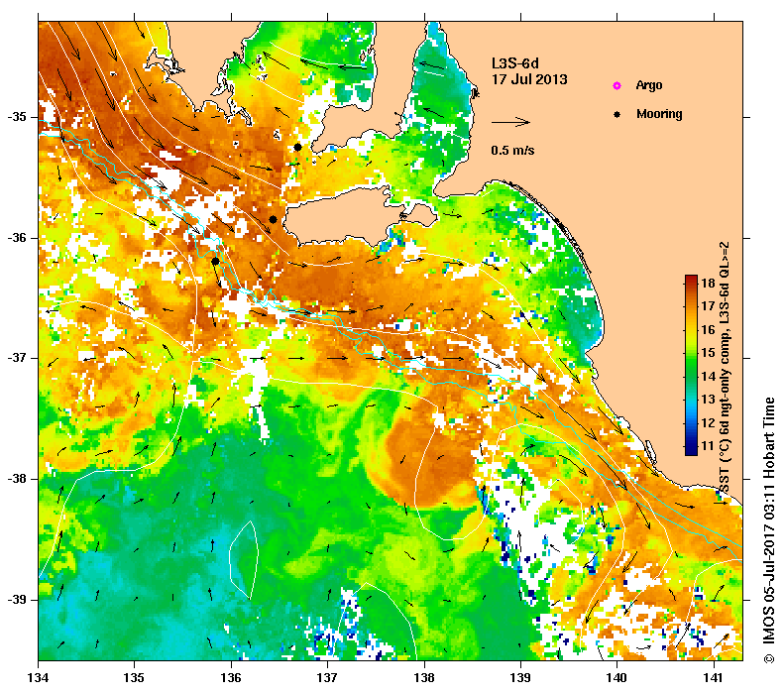The height and width of the screenshot is (694, 784).
Task: Click the '18' color bar label
Action: click(x=708, y=283)
